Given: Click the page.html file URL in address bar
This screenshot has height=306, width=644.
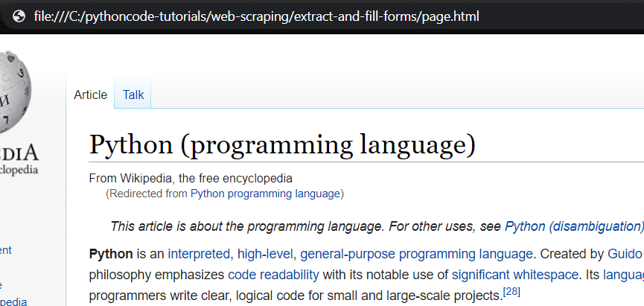Looking at the screenshot, I should pos(257,17).
